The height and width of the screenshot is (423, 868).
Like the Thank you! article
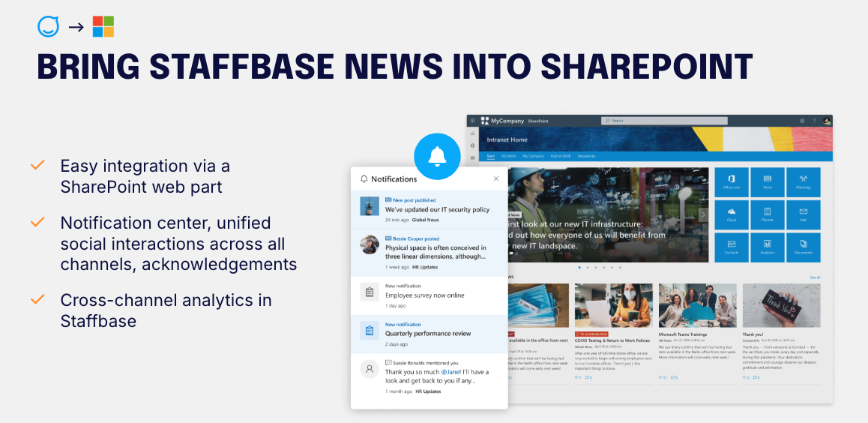[747, 377]
